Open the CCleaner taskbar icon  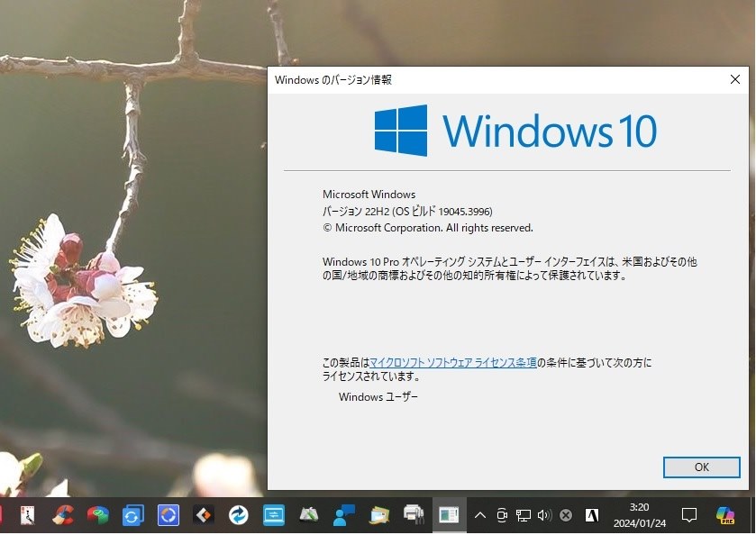pos(63,515)
